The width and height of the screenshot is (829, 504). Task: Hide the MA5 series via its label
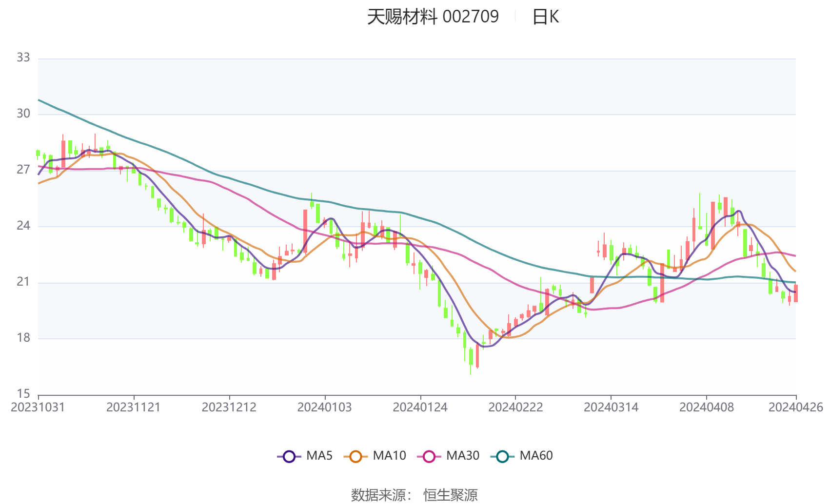point(319,456)
